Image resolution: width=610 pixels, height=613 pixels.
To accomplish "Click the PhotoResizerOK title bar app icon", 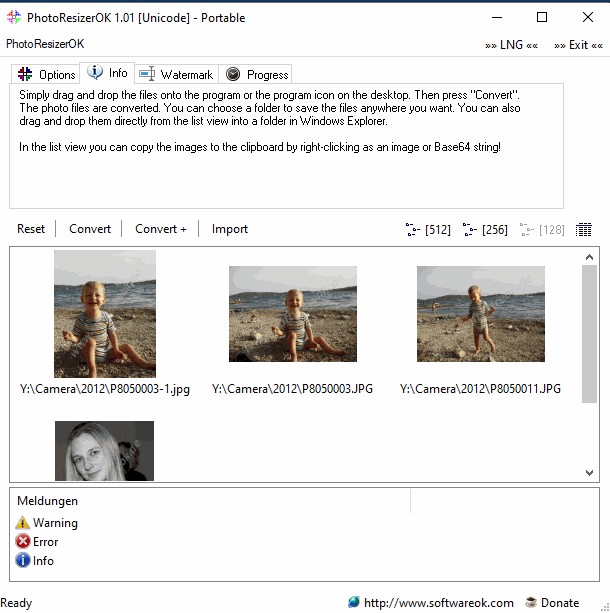I will 14,17.
